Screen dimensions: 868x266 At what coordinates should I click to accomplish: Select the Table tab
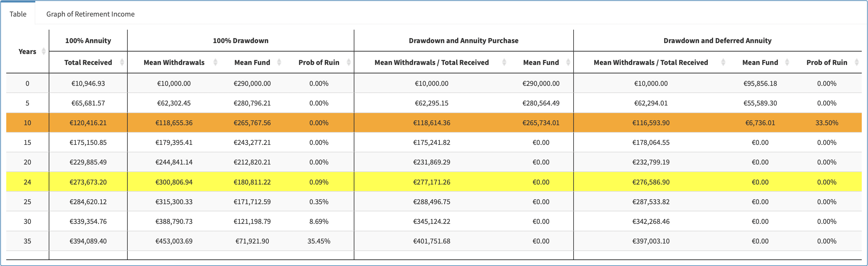tap(18, 14)
